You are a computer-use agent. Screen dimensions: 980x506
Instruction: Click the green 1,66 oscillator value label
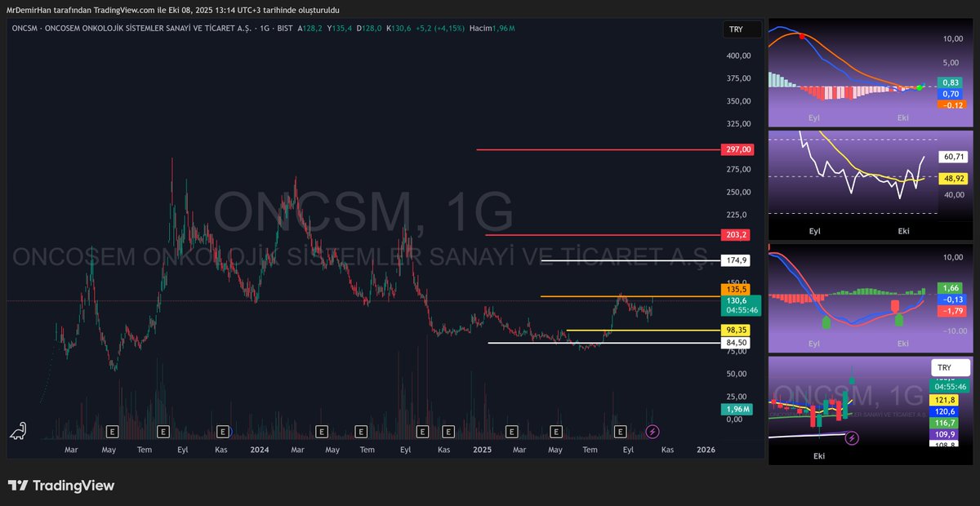click(x=951, y=288)
